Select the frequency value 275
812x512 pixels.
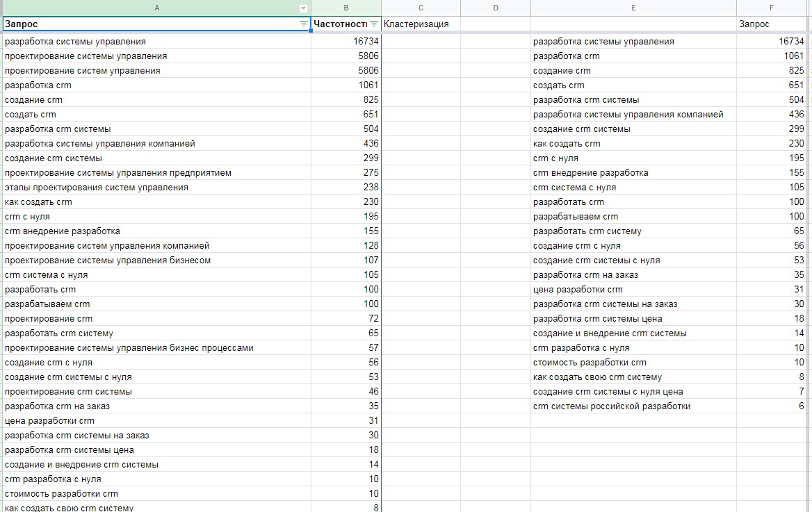click(x=346, y=172)
